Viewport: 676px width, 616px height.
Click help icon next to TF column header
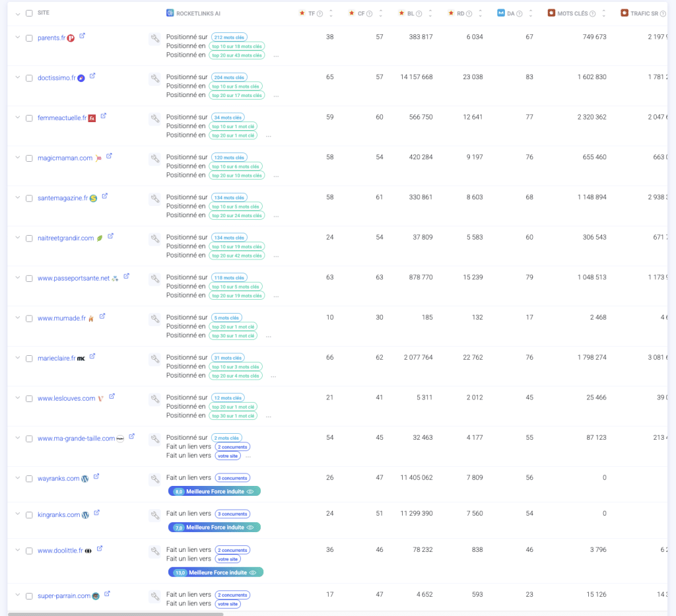(x=320, y=13)
